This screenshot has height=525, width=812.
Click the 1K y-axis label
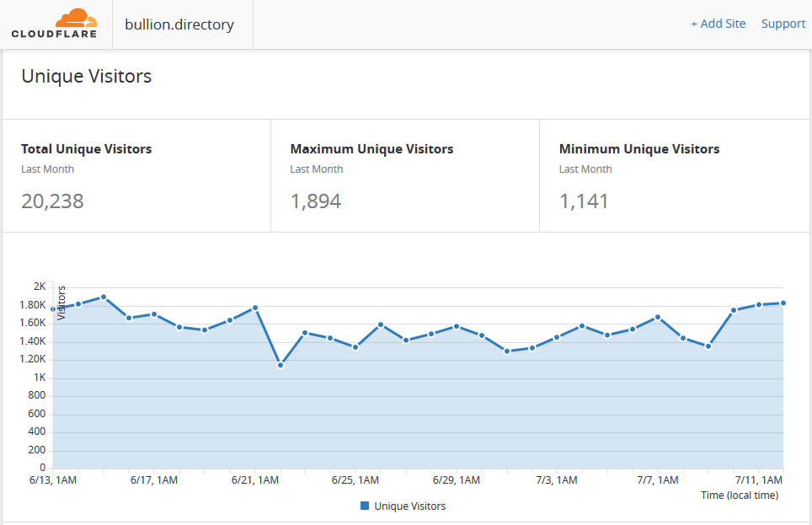[x=40, y=378]
